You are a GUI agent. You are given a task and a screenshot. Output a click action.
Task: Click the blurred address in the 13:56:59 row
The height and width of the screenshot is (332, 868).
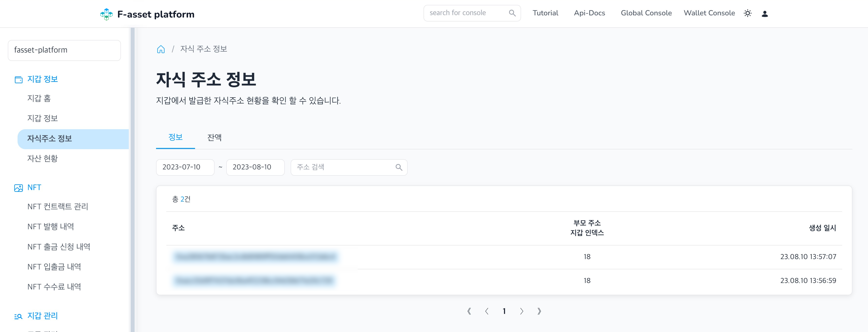(x=254, y=281)
